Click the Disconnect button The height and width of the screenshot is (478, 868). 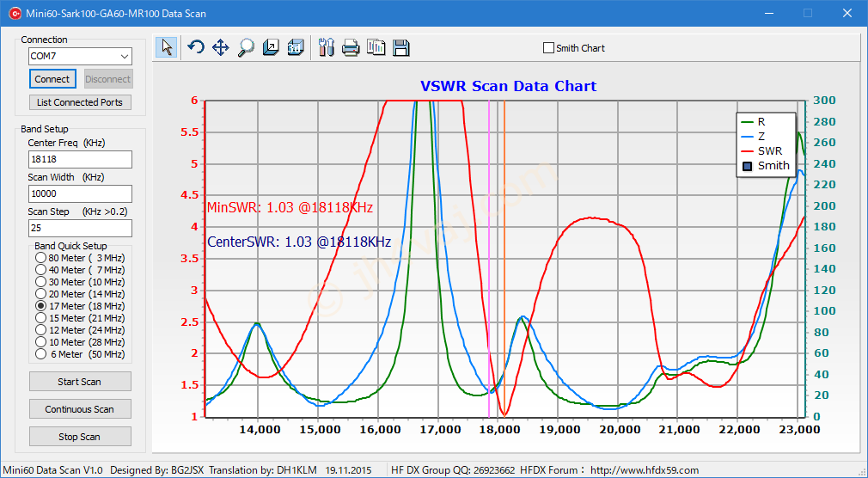108,79
